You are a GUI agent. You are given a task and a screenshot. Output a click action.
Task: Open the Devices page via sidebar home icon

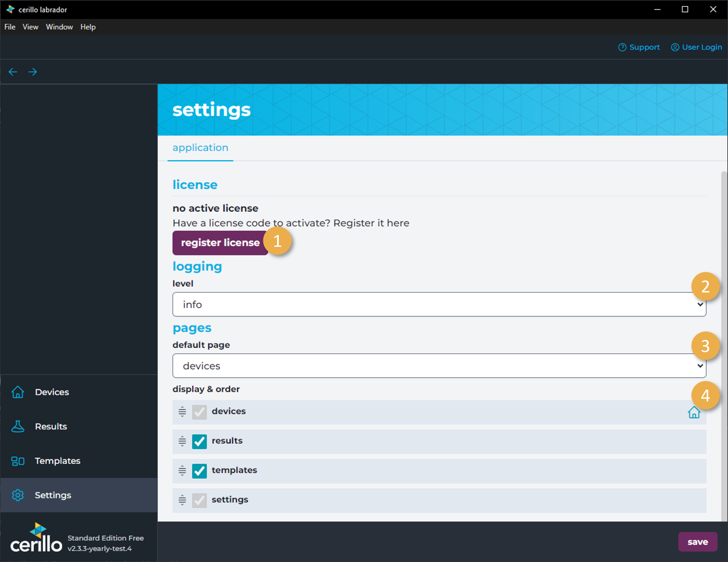[x=18, y=392]
